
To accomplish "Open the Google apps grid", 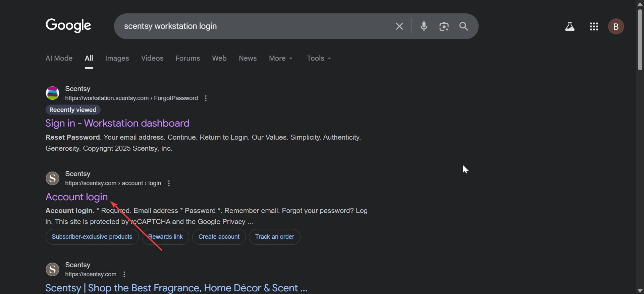I will point(594,26).
